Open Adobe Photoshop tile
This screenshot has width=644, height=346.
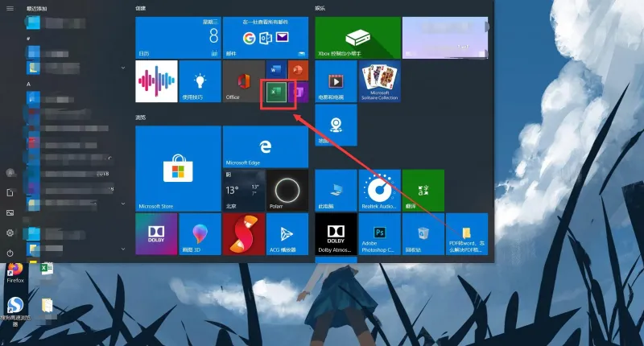click(379, 234)
